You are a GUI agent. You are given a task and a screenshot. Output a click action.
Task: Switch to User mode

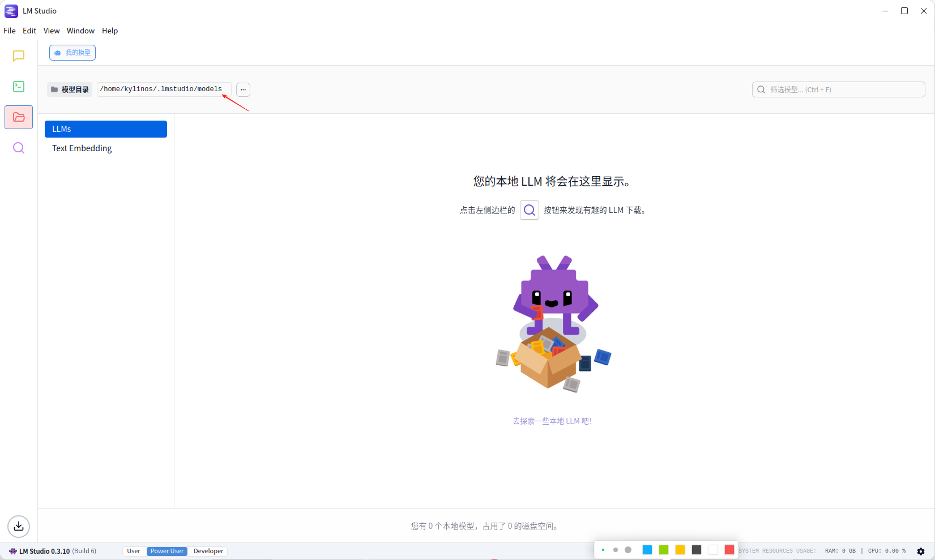tap(134, 551)
